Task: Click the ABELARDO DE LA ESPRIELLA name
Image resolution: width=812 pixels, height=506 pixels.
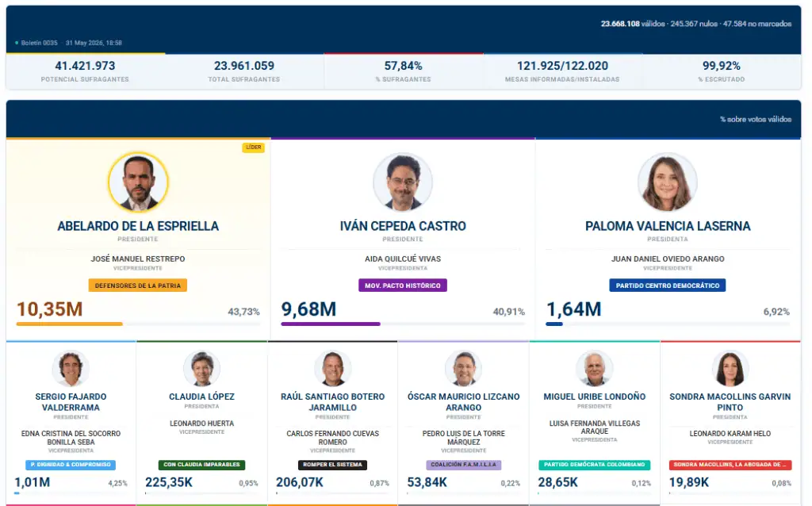Action: pos(138,226)
